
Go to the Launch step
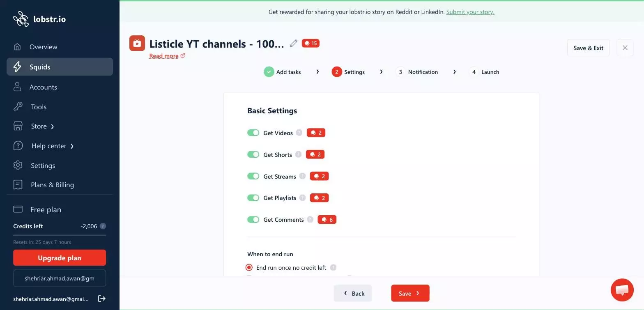[x=484, y=72]
